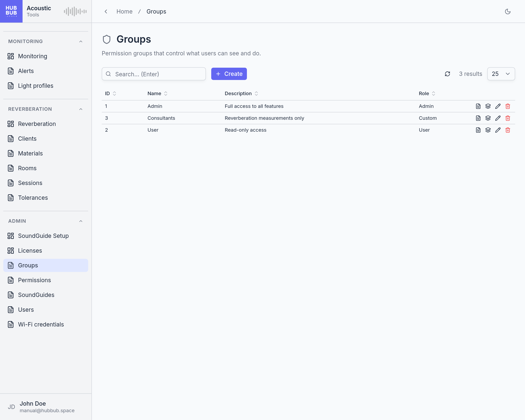Navigate to the Clients page

(46, 139)
